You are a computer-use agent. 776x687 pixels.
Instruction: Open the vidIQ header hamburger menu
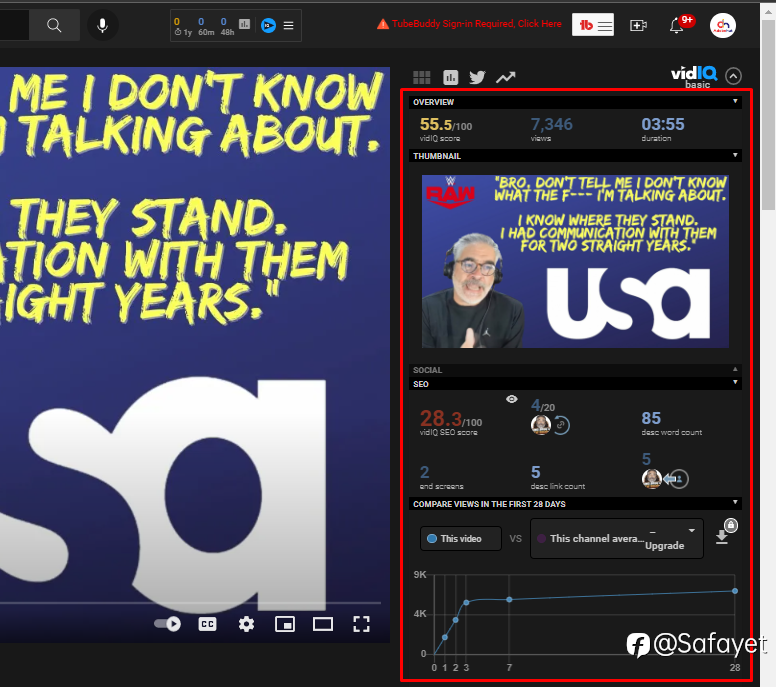pos(289,25)
